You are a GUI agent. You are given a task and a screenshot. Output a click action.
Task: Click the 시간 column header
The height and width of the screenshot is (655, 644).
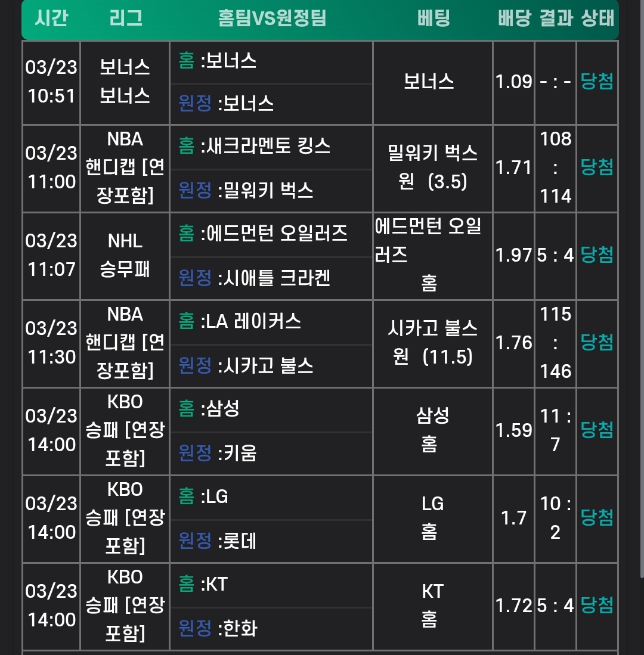pos(51,18)
